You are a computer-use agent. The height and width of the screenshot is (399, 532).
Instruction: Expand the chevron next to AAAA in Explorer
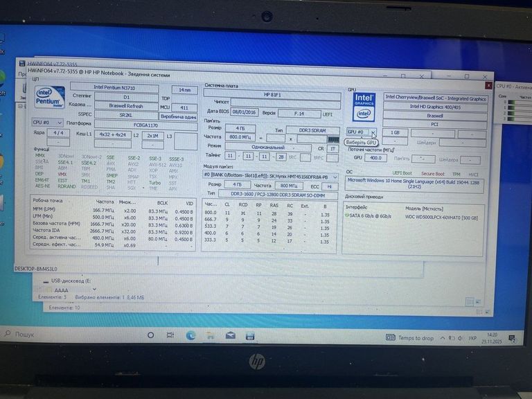(94, 289)
